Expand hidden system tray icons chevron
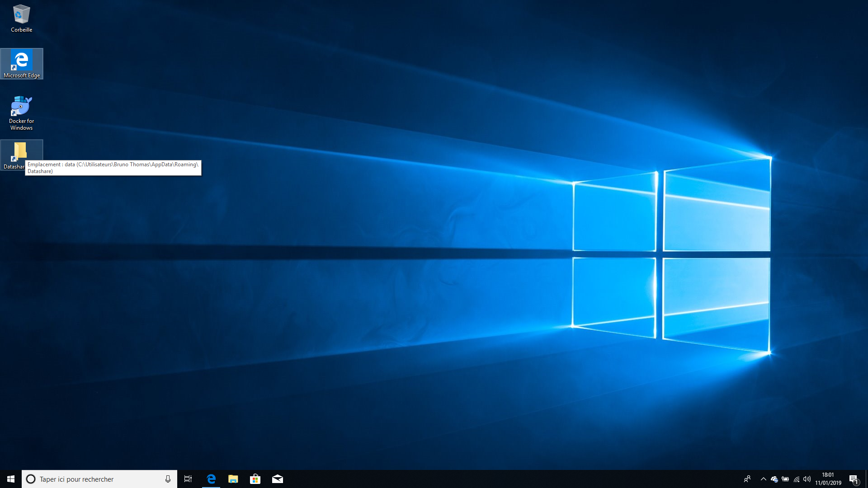This screenshot has width=868, height=488. (764, 479)
